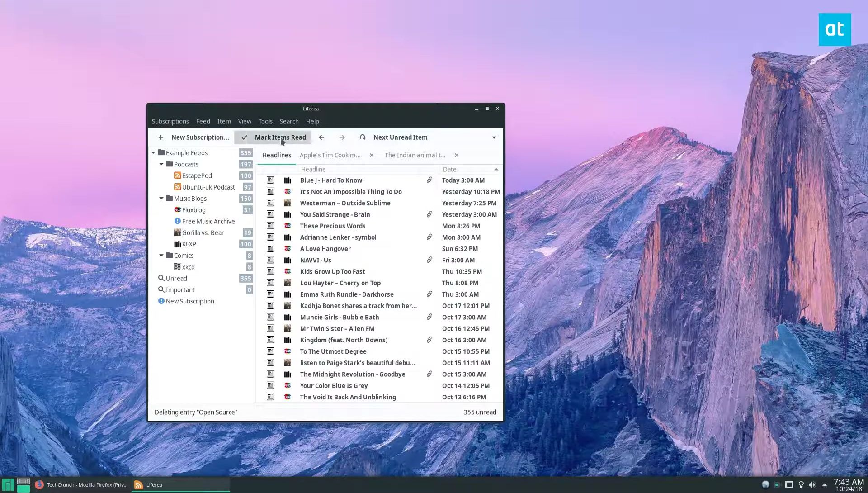
Task: Click the New Subscription... button
Action: [x=193, y=137]
